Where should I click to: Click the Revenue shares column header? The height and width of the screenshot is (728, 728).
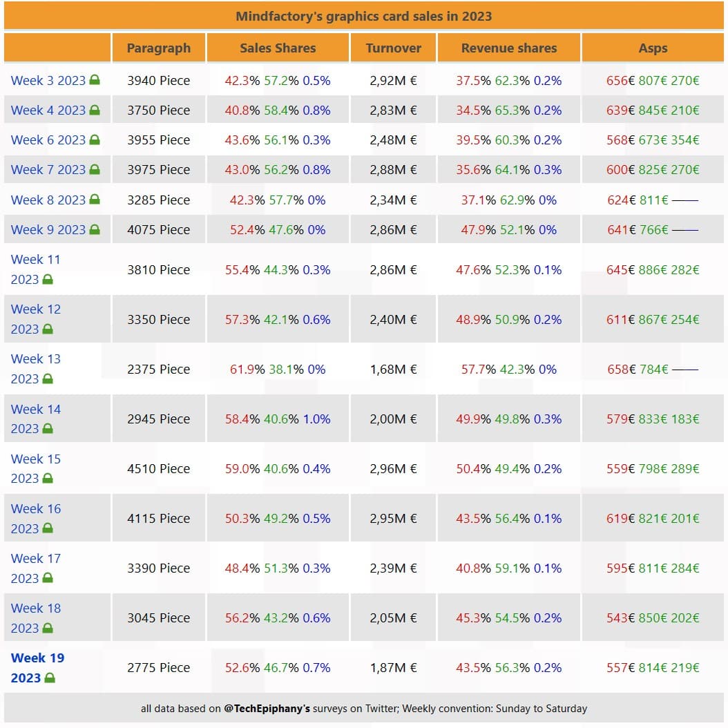tap(509, 48)
